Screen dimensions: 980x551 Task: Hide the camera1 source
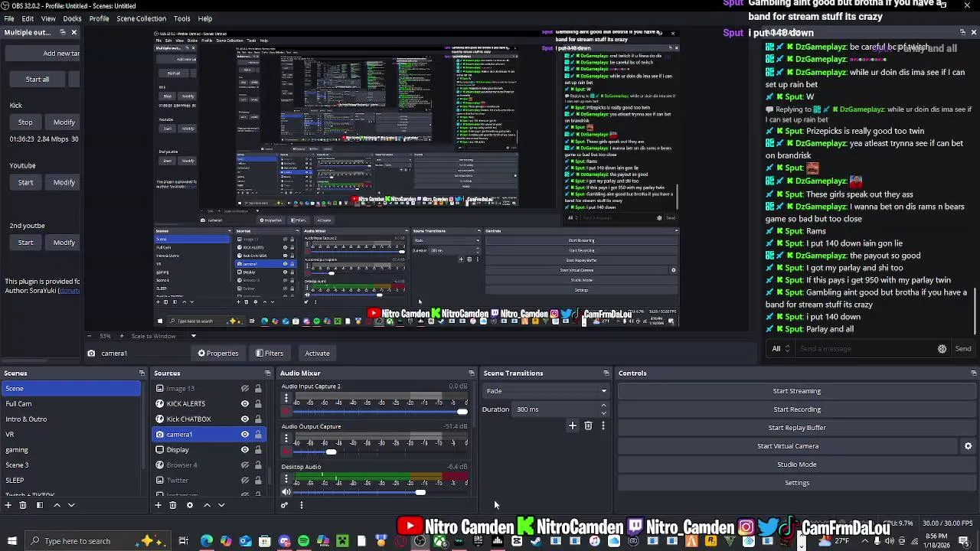click(245, 435)
